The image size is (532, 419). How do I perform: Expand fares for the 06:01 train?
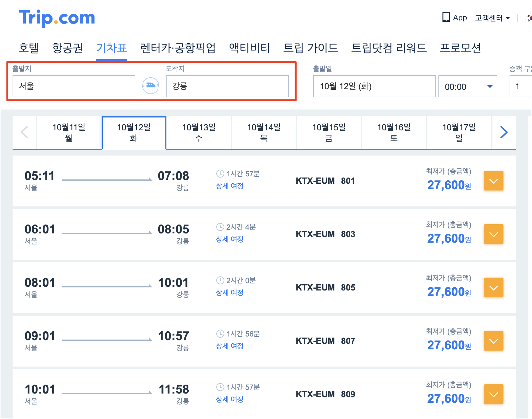(494, 234)
